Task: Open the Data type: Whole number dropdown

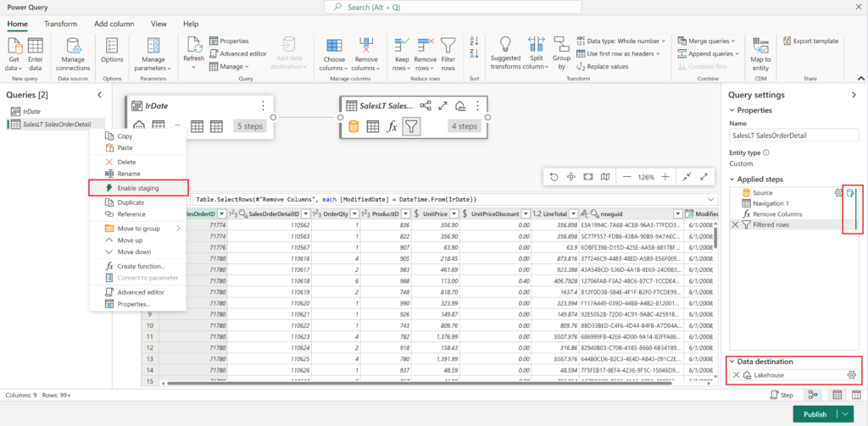Action: (x=621, y=41)
